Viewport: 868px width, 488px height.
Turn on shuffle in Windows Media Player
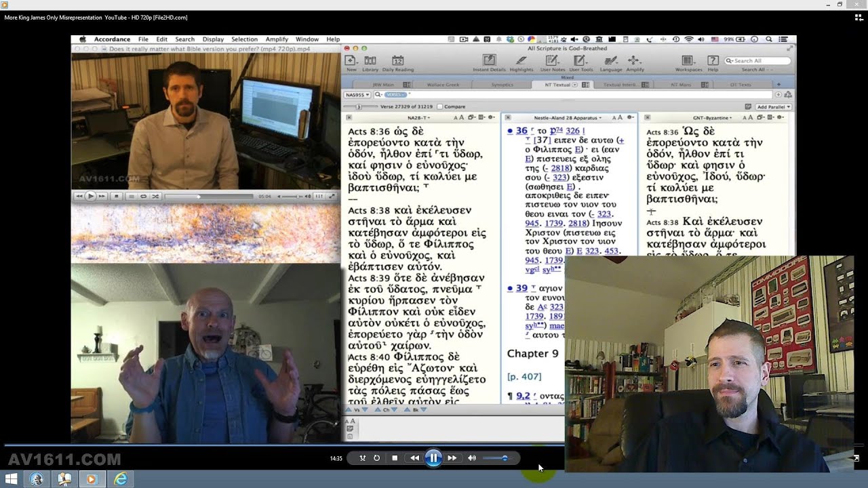click(x=363, y=458)
